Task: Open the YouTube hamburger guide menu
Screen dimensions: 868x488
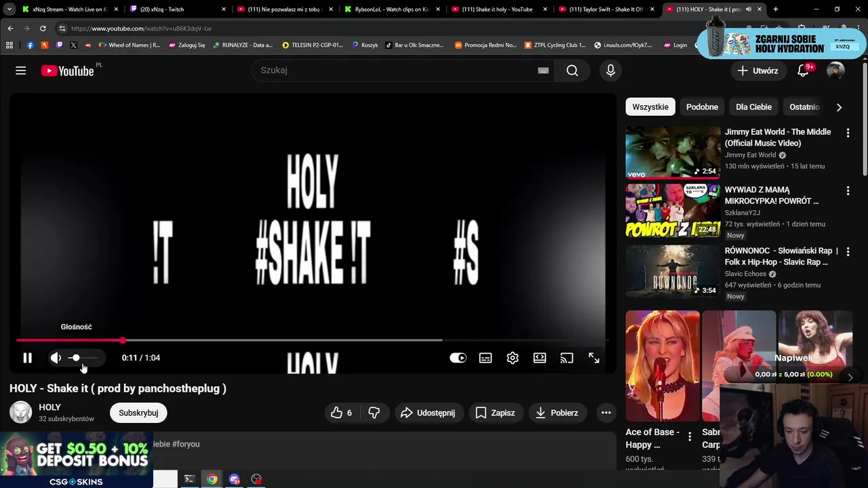Action: click(21, 70)
